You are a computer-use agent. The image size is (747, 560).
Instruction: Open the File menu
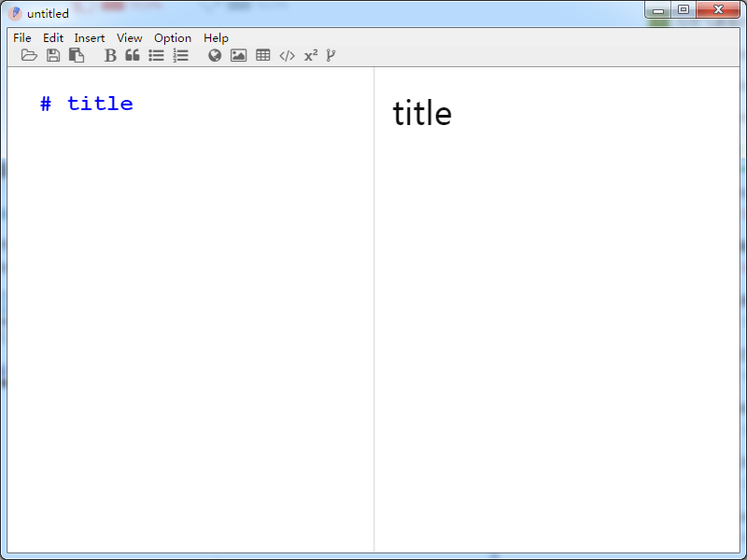(x=21, y=38)
